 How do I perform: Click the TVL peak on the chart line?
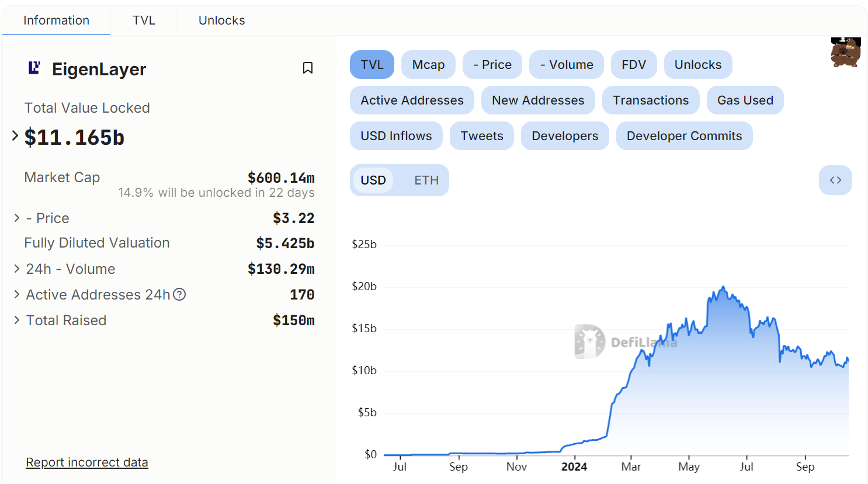(723, 287)
